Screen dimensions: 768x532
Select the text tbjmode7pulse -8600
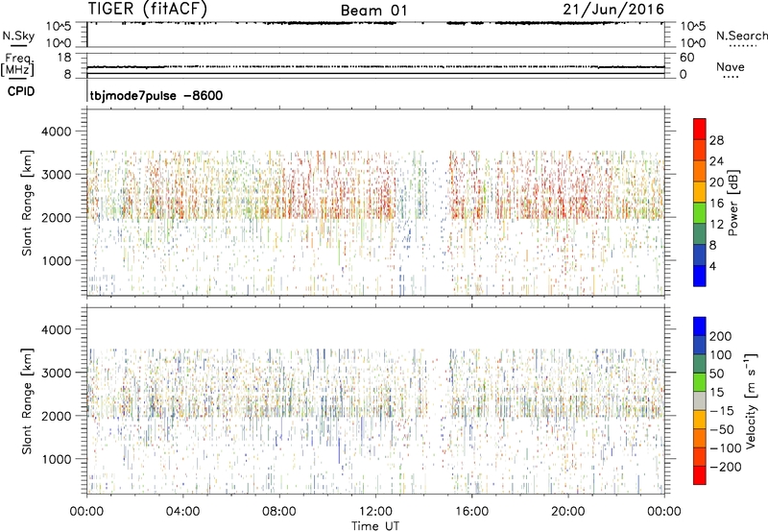coord(156,95)
